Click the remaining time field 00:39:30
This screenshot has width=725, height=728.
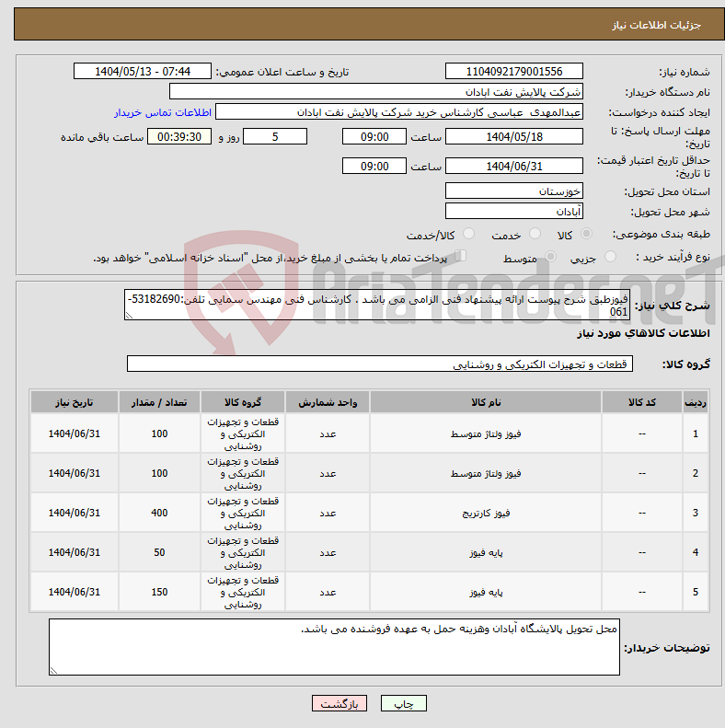[x=179, y=136]
